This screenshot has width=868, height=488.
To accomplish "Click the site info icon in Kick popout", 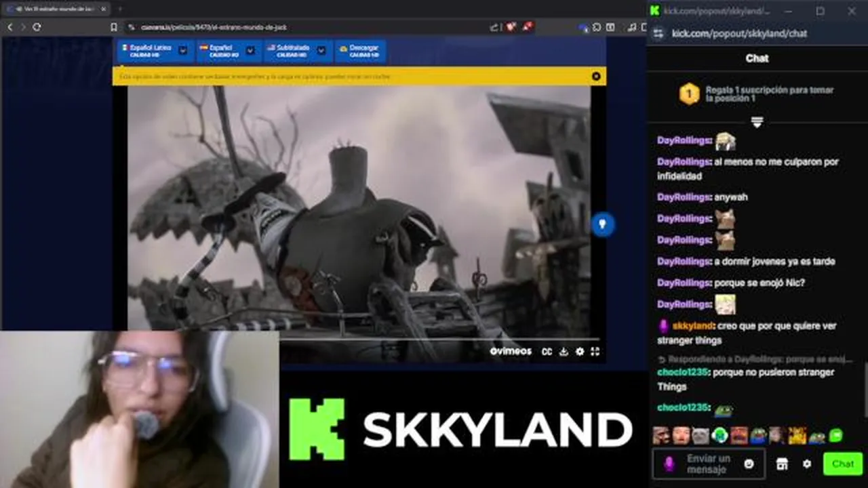I will (657, 33).
